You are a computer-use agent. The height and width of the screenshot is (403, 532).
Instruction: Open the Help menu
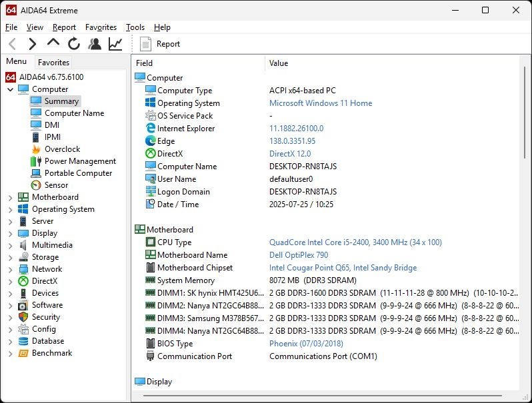point(162,27)
